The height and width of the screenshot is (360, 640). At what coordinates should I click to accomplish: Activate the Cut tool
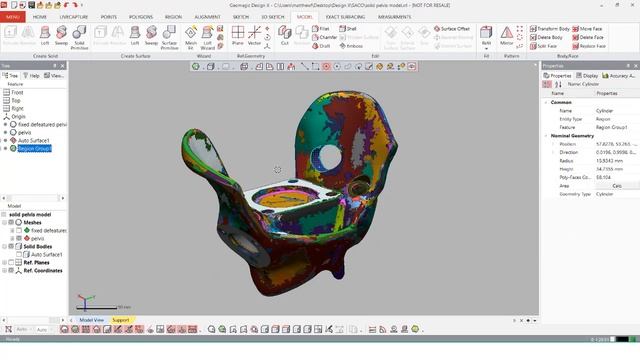click(284, 36)
